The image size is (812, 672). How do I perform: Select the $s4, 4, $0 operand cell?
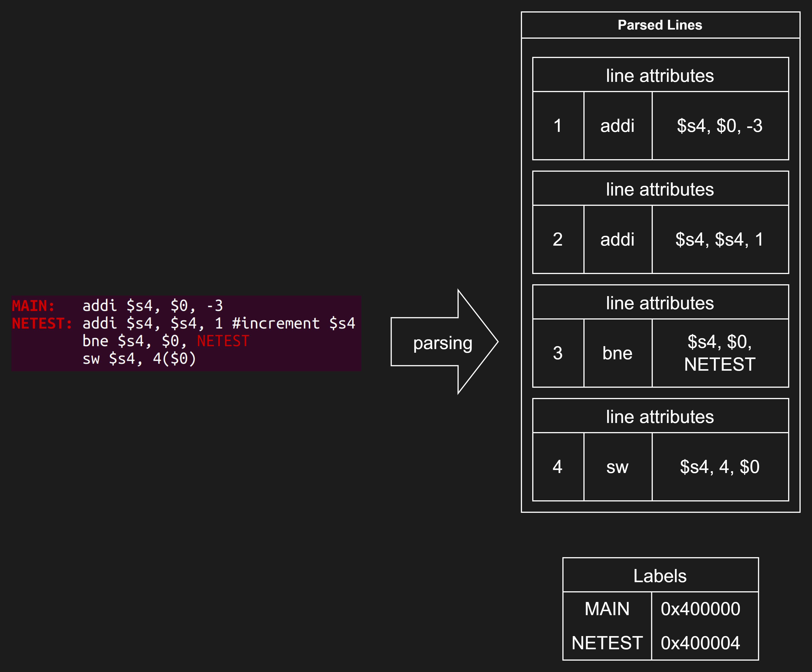(720, 467)
